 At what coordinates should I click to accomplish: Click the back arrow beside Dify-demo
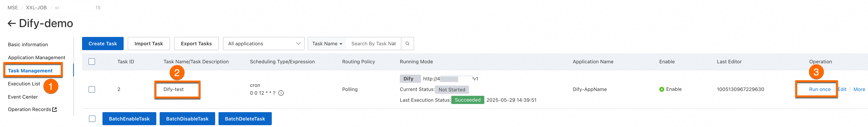coord(12,23)
